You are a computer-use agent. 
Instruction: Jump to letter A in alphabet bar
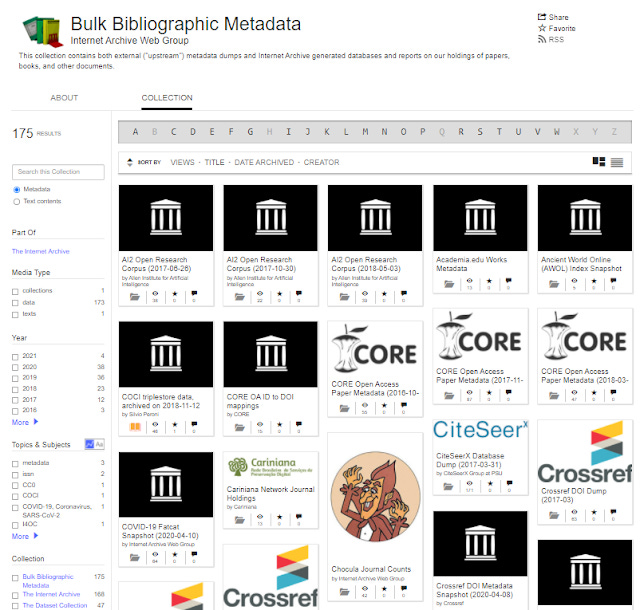pyautogui.click(x=135, y=131)
